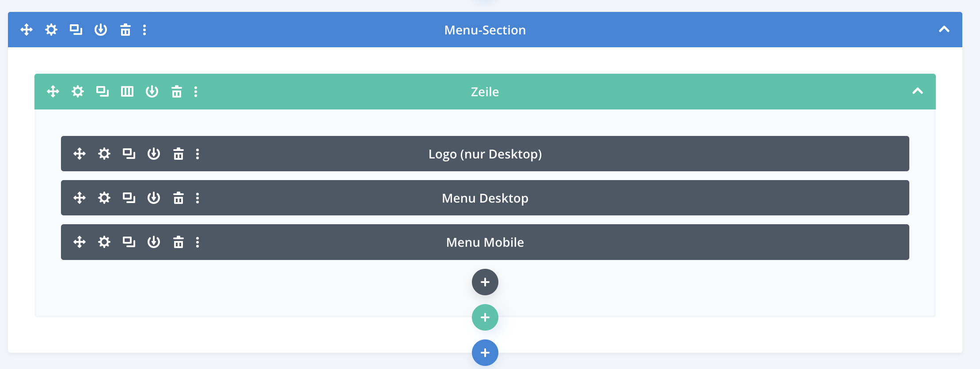Click move handle of Menu Desktop module
This screenshot has width=980, height=369.
coord(80,198)
